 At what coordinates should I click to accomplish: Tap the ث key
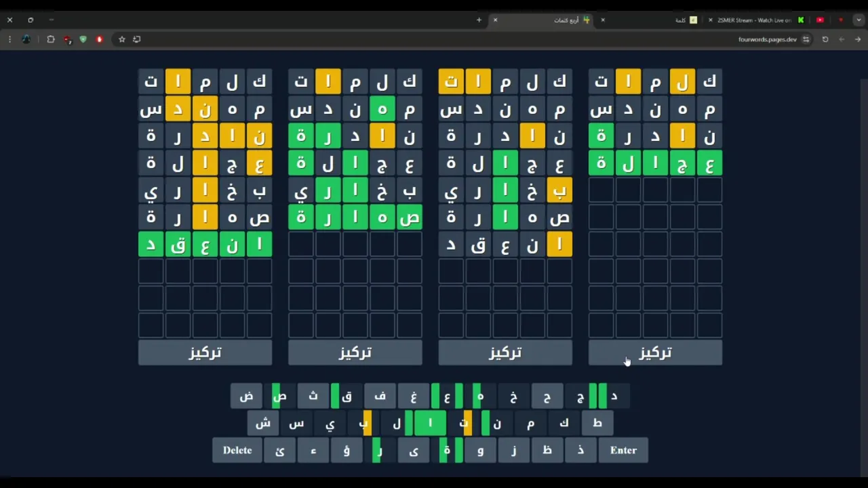[313, 396]
